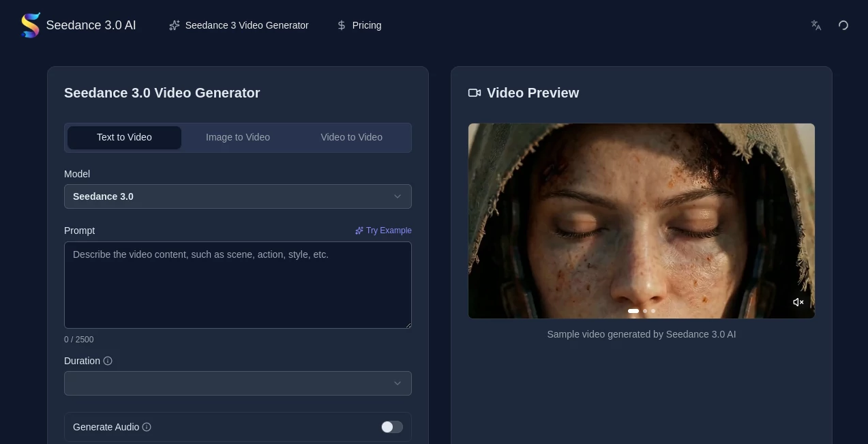Click the loading spinner in the header

843,25
